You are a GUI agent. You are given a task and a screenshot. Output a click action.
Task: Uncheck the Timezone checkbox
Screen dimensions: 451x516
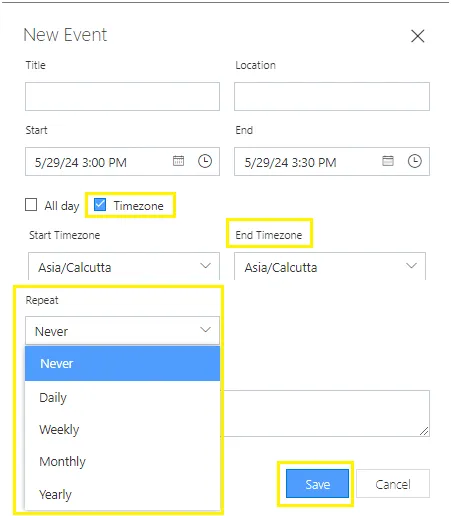pyautogui.click(x=100, y=205)
